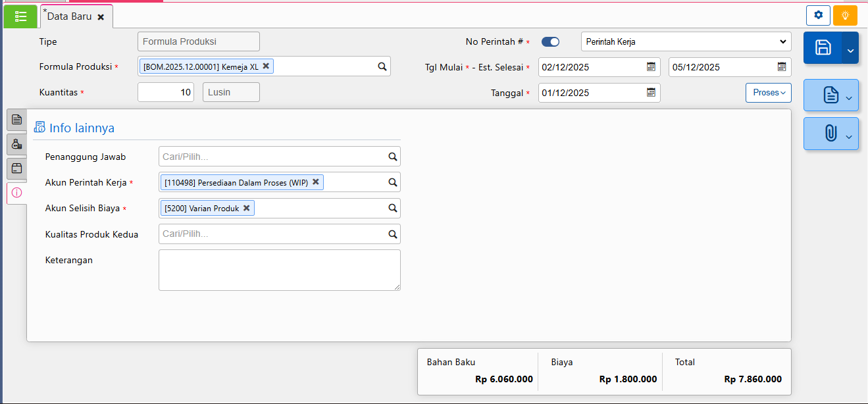Remove the Kemeja XL formula tag
This screenshot has width=868, height=404.
coord(266,66)
